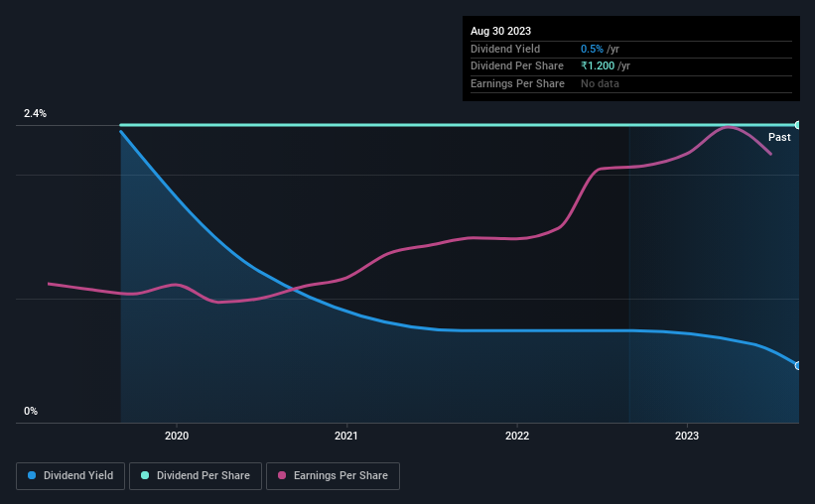This screenshot has height=504, width=815.
Task: Click the Earnings Per Share No data row
Action: 631,83
